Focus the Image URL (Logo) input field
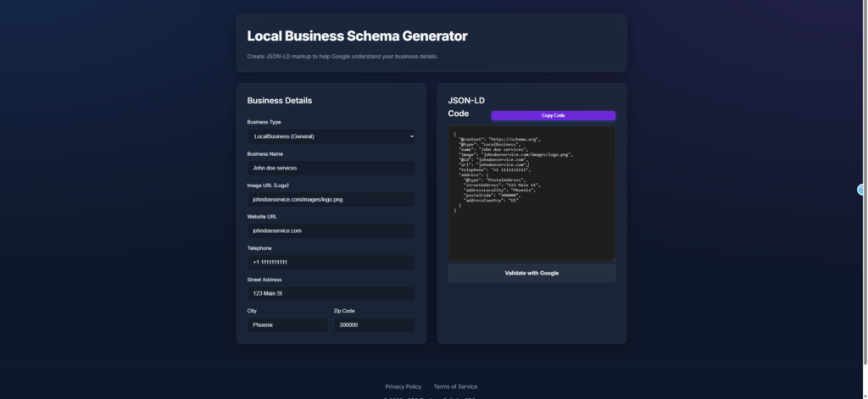The width and height of the screenshot is (868, 399). (331, 199)
